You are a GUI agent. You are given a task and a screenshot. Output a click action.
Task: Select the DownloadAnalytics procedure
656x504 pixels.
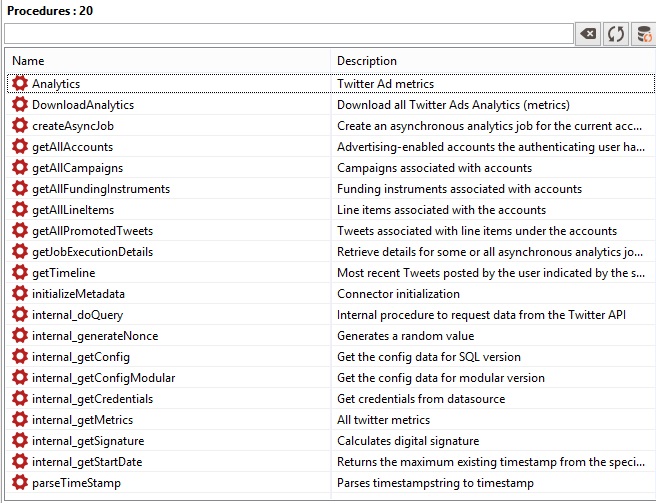[83, 105]
